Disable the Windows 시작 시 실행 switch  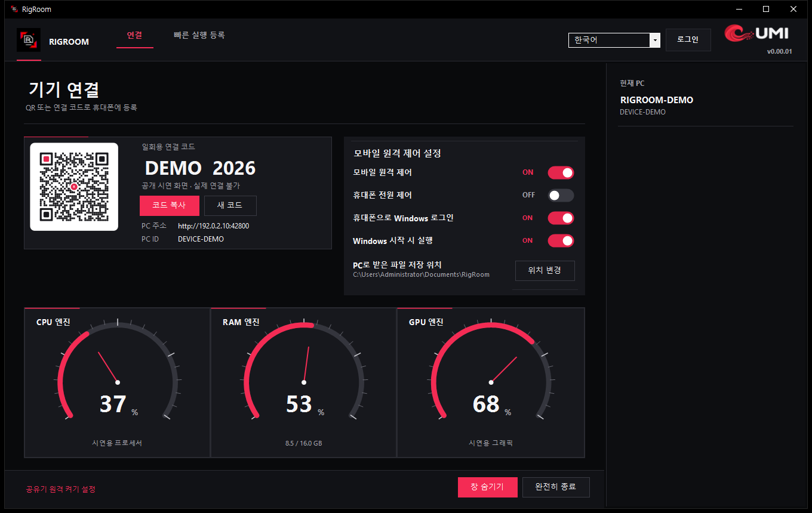[561, 240]
